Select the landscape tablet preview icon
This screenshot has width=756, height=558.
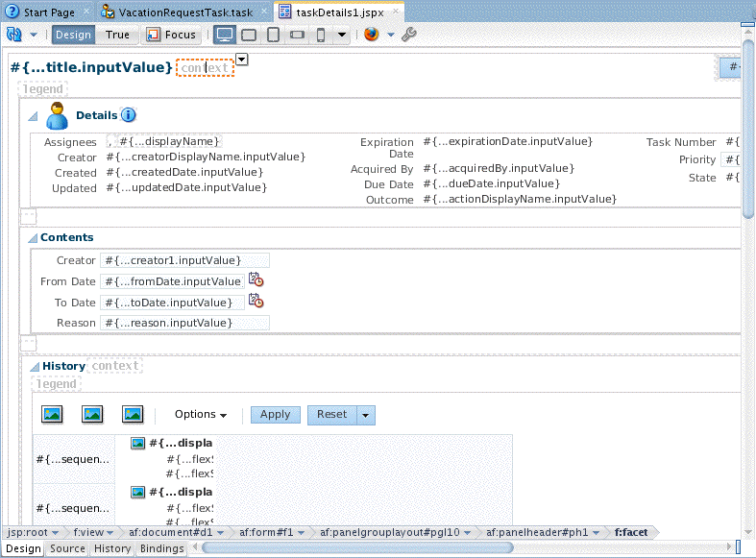[249, 35]
